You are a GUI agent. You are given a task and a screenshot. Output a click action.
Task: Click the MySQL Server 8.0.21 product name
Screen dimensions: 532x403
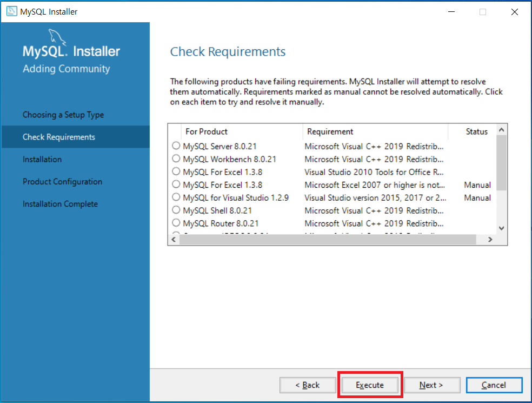(220, 147)
